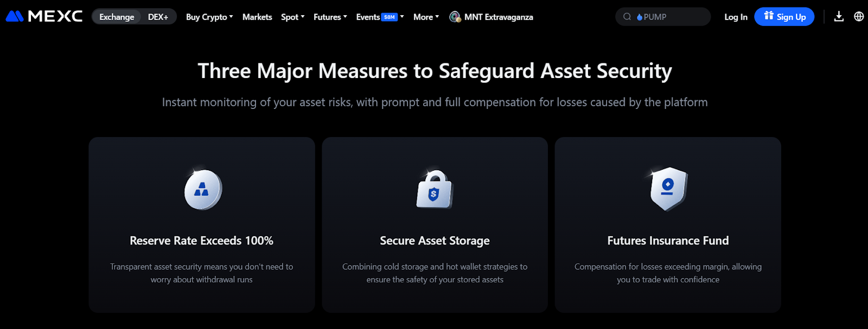
Task: Click the Reserve Rate coin icon
Action: tap(202, 189)
